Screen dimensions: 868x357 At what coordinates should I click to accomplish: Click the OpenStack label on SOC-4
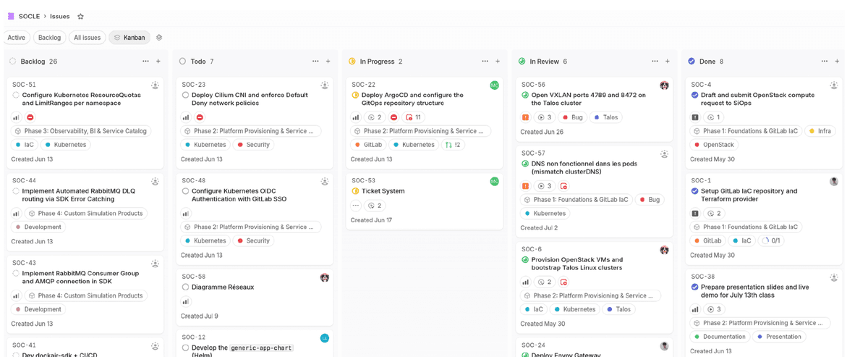(714, 145)
